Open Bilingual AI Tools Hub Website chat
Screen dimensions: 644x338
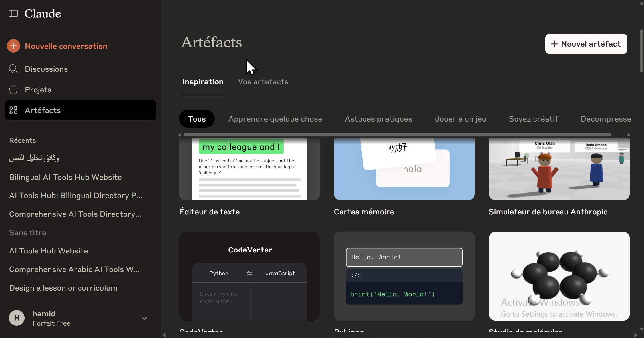(x=65, y=177)
